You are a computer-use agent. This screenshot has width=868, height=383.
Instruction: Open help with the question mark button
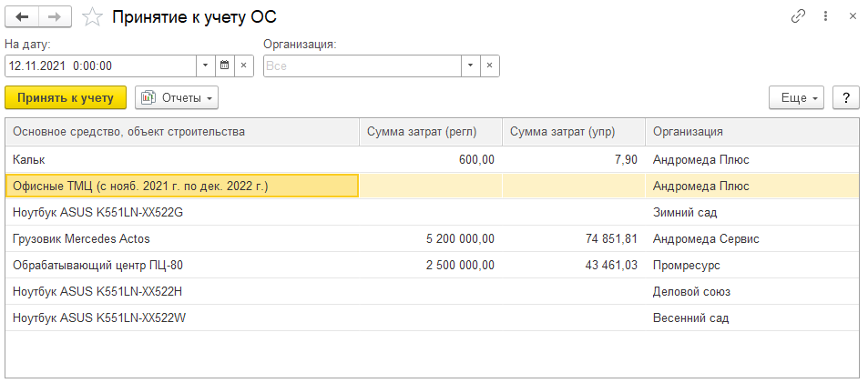tap(846, 97)
